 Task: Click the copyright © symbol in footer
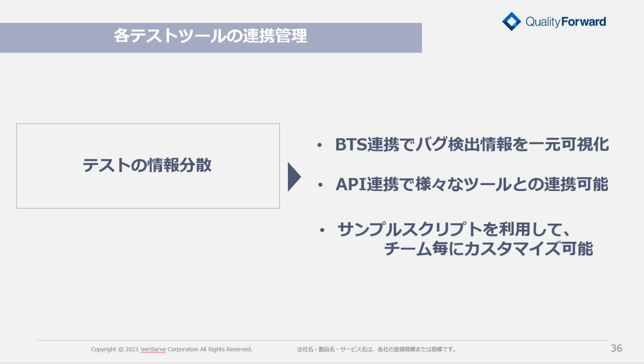click(x=121, y=349)
